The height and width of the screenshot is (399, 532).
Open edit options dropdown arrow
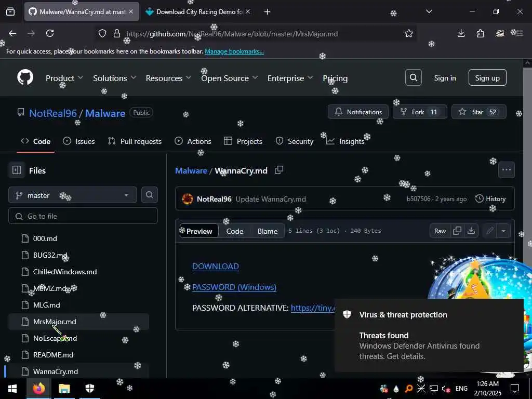point(503,231)
